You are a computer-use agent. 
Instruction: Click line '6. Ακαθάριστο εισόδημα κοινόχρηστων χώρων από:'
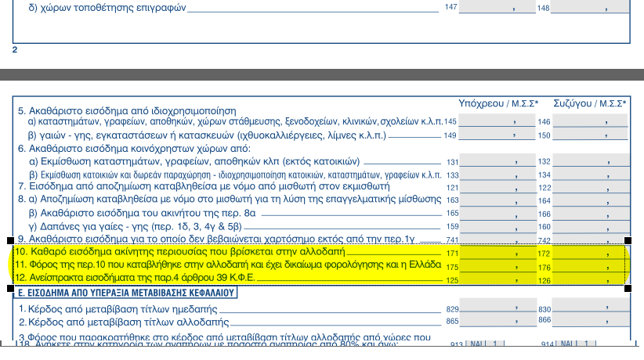tap(134, 149)
